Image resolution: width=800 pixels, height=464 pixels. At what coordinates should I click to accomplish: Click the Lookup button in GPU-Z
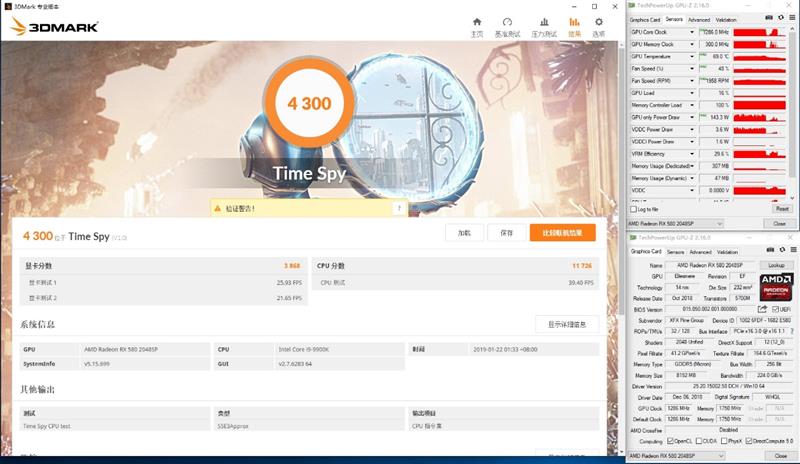[776, 265]
